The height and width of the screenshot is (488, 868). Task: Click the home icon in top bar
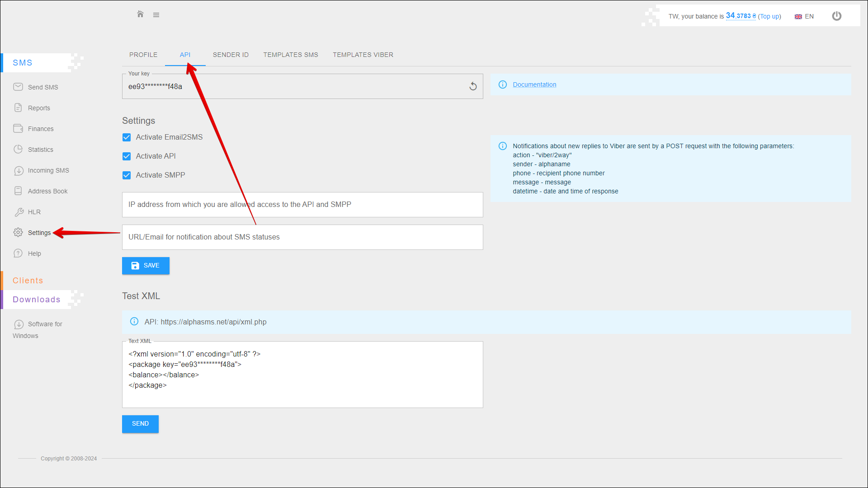coord(140,14)
